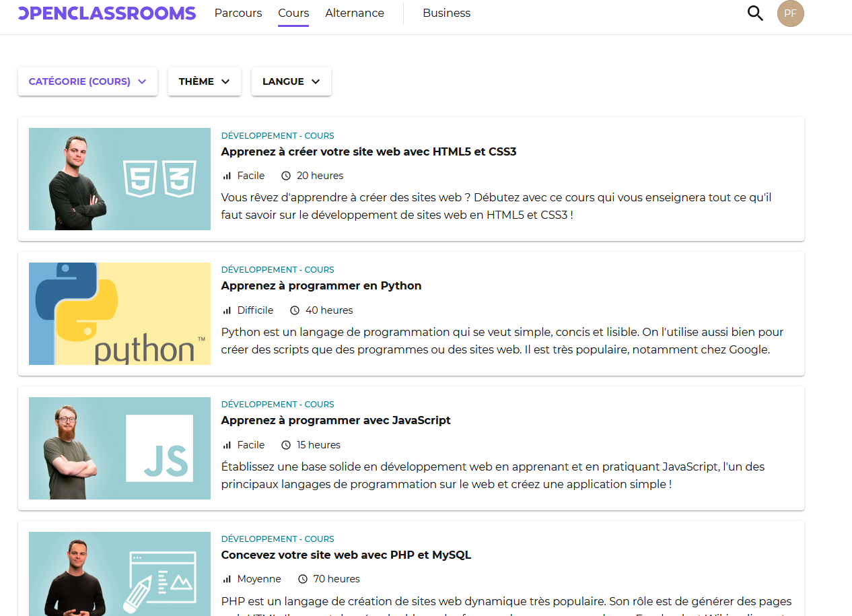The image size is (852, 616).
Task: Click the clock icon showing 70 heures
Action: 301,578
